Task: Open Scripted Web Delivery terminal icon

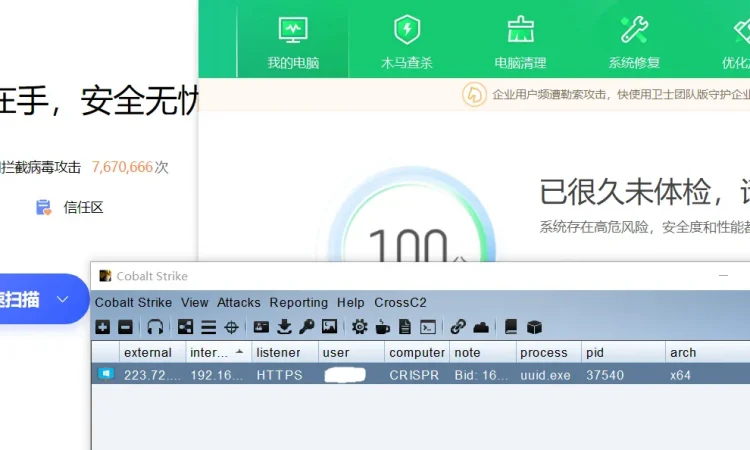Action: pos(428,327)
